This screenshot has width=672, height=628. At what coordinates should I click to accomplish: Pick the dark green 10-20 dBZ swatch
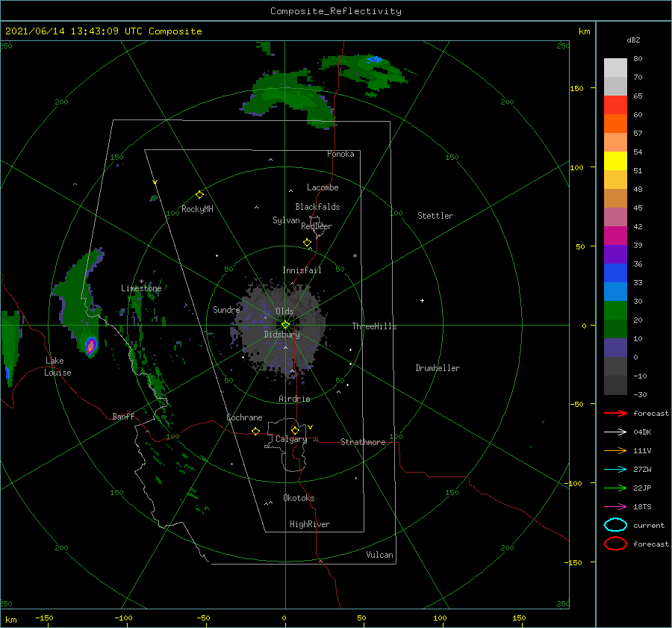(615, 329)
